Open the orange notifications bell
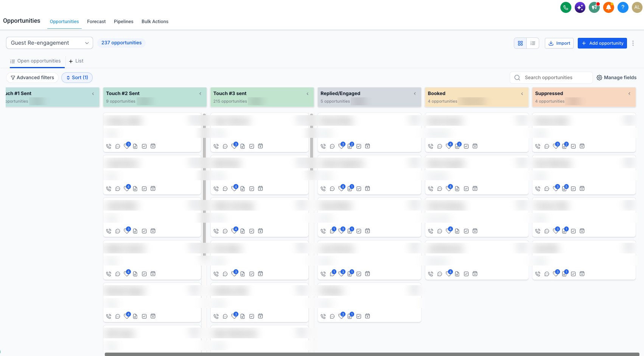The height and width of the screenshot is (356, 644). point(608,7)
